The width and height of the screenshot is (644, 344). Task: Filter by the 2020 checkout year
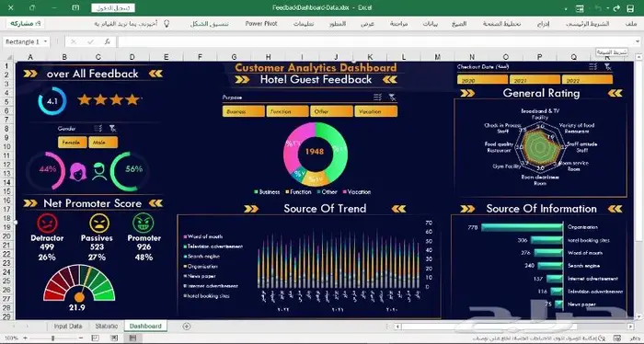[x=483, y=80]
